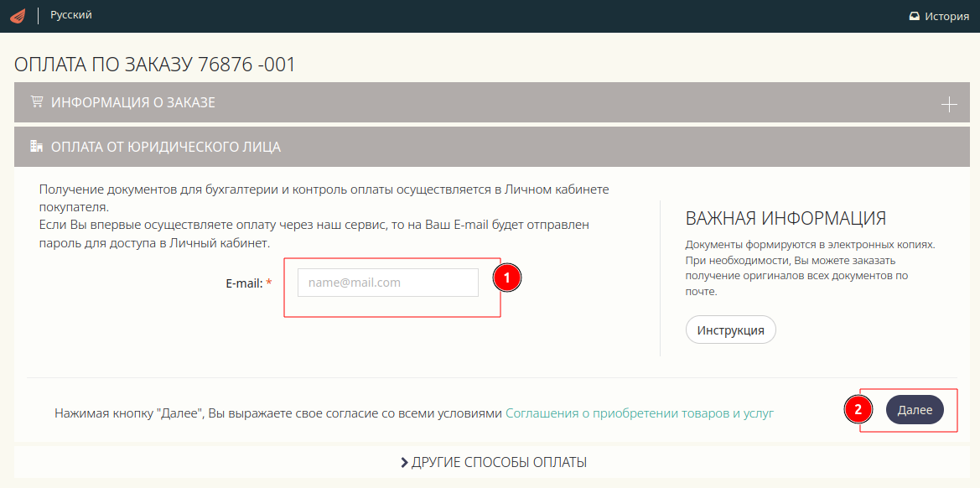The height and width of the screenshot is (488, 980).
Task: Open the Инструкция button
Action: tap(730, 330)
